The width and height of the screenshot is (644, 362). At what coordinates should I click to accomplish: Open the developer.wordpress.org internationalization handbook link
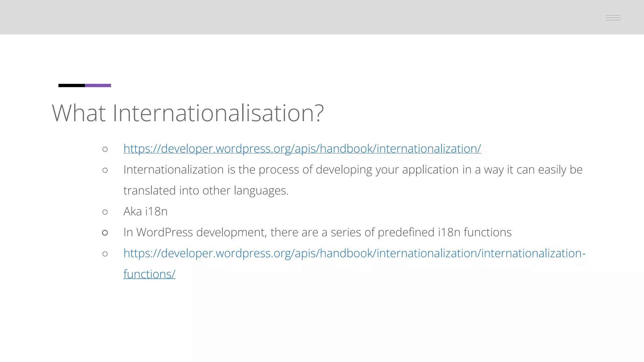click(302, 149)
